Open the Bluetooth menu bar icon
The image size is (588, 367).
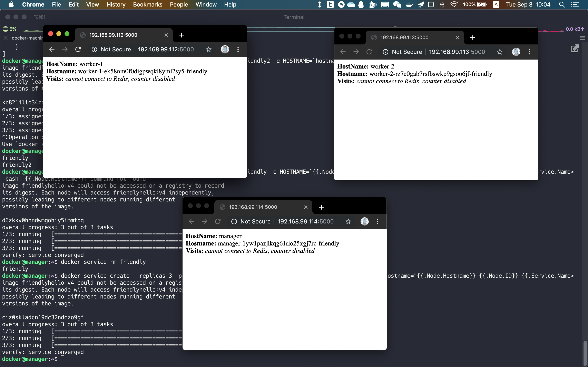pyautogui.click(x=442, y=4)
